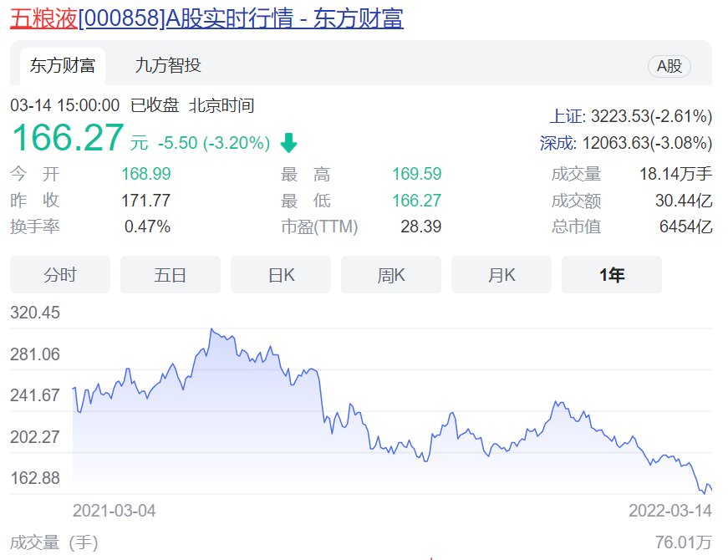Select the 分时 chart tab
Image resolution: width=728 pixels, height=560 pixels.
tap(60, 274)
